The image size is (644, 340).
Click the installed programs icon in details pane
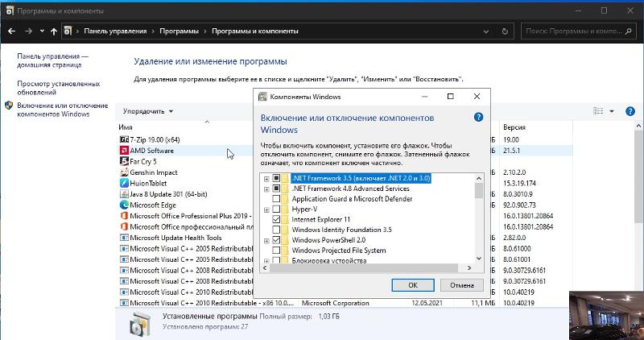click(x=140, y=325)
